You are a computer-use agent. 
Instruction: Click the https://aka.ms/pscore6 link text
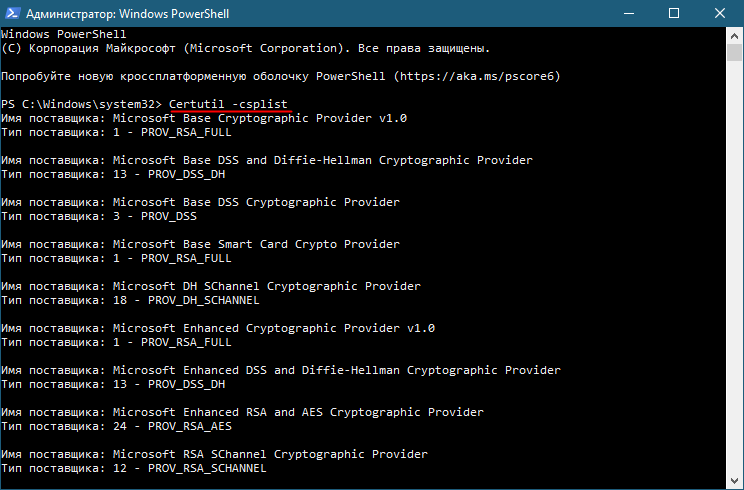[x=477, y=76]
